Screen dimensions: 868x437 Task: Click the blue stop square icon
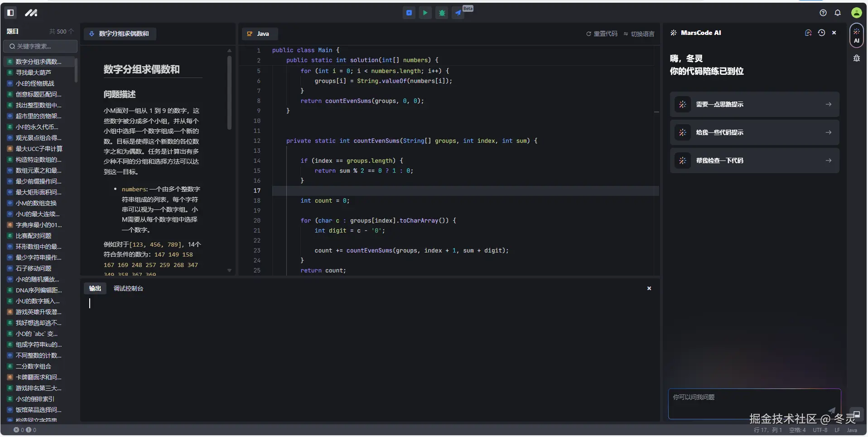pyautogui.click(x=409, y=13)
